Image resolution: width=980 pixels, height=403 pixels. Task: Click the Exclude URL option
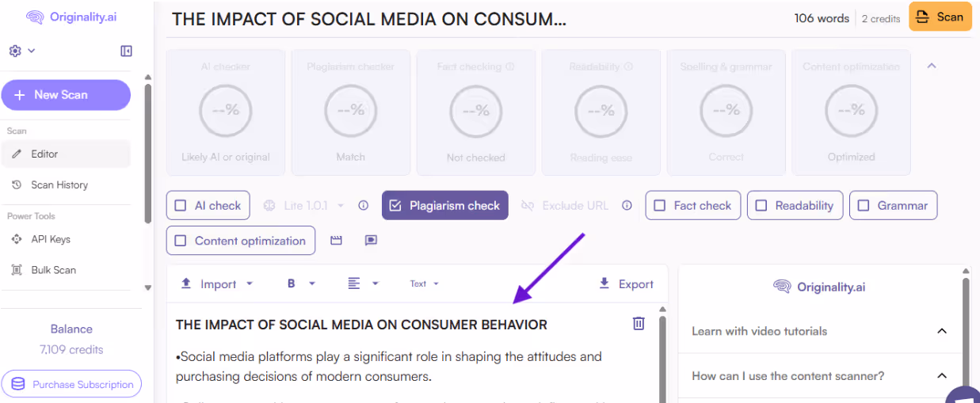click(565, 205)
